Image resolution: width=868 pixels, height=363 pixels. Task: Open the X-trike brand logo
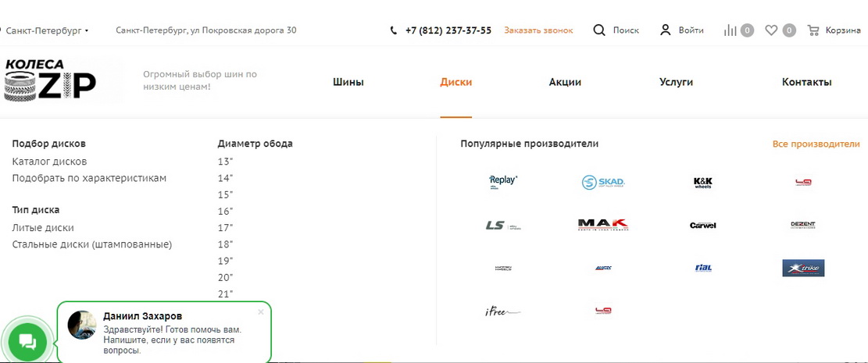click(803, 268)
